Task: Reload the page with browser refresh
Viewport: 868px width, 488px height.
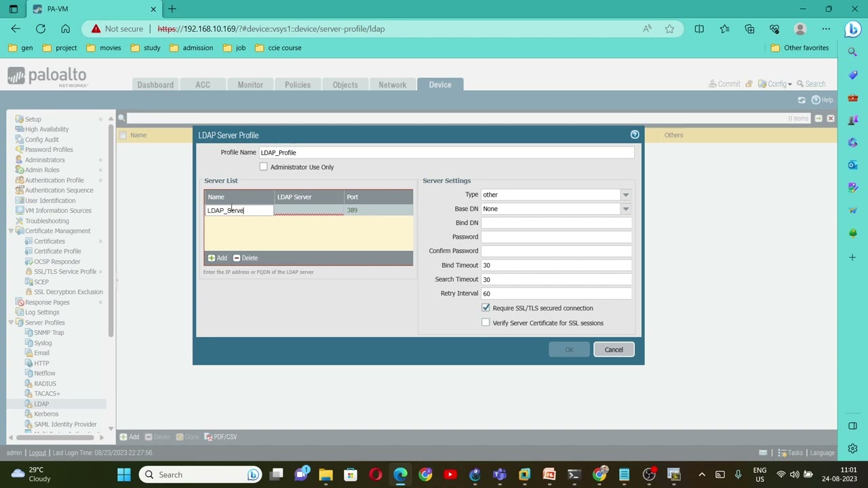Action: coord(41,28)
